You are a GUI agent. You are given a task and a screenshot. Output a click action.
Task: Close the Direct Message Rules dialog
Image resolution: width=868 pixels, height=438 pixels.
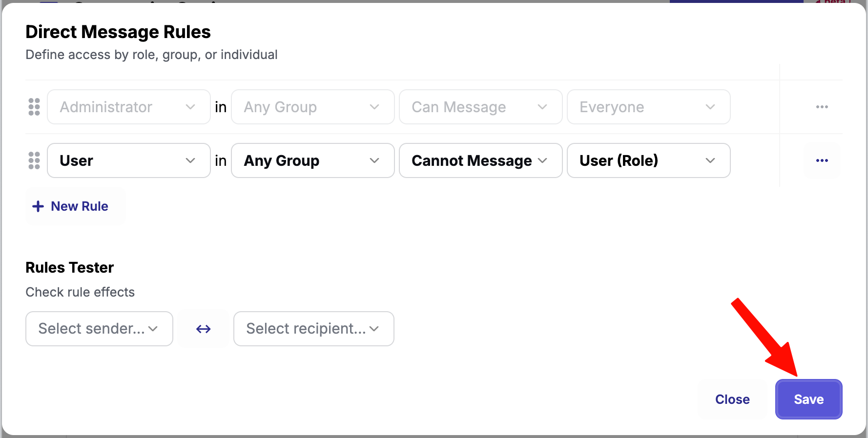732,399
